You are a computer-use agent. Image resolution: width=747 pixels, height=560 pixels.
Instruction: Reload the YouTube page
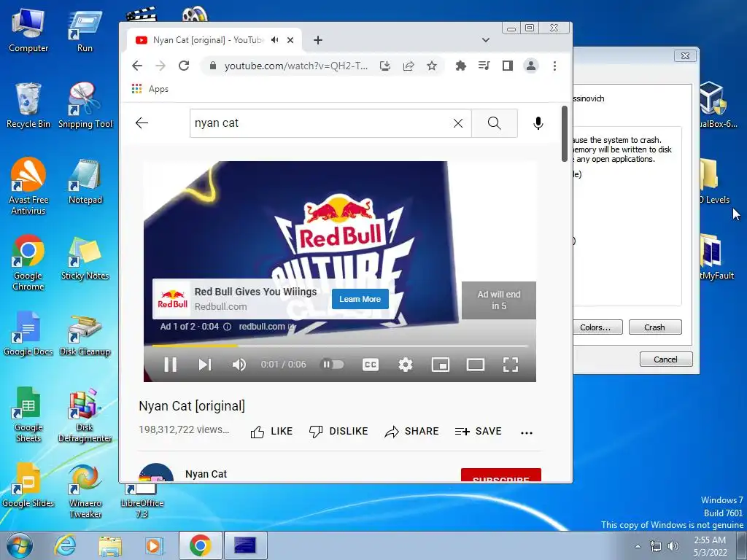(x=184, y=66)
